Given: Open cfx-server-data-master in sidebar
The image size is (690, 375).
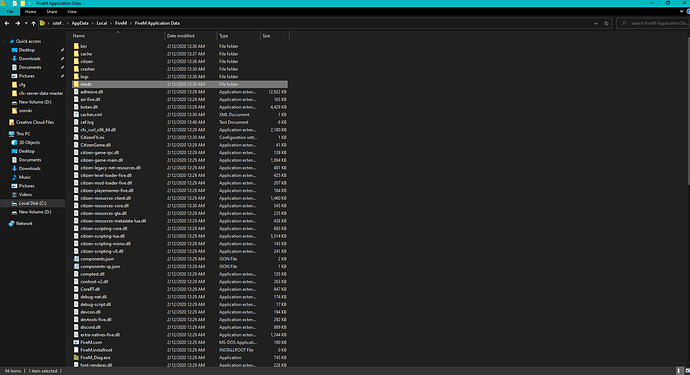Looking at the screenshot, I should tap(40, 93).
